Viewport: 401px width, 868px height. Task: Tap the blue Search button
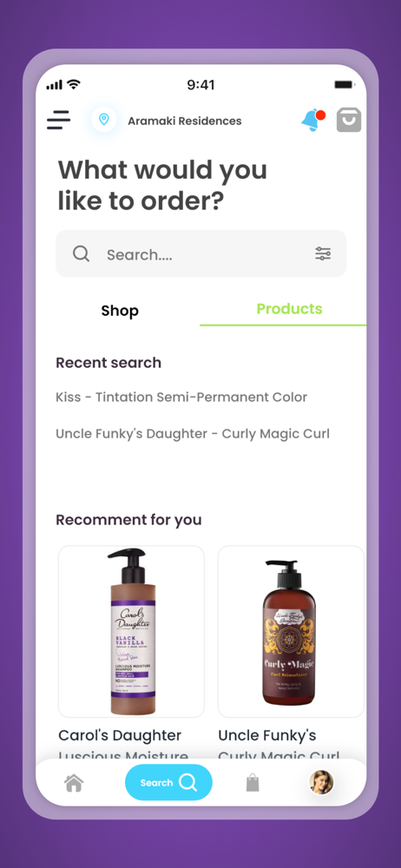click(168, 782)
